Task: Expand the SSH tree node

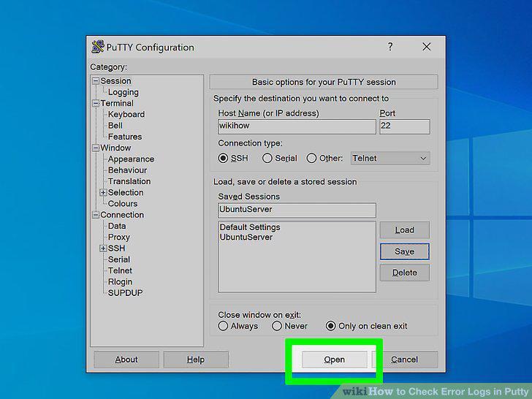Action: point(103,248)
